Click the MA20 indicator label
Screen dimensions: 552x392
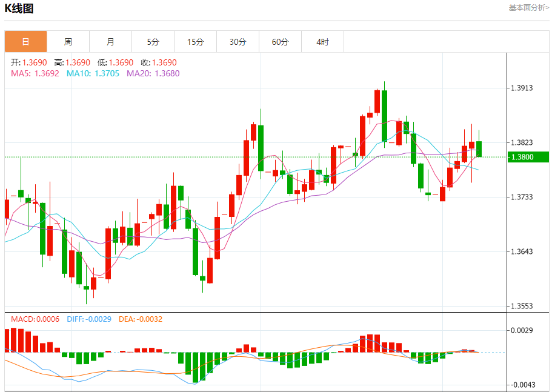pos(153,73)
